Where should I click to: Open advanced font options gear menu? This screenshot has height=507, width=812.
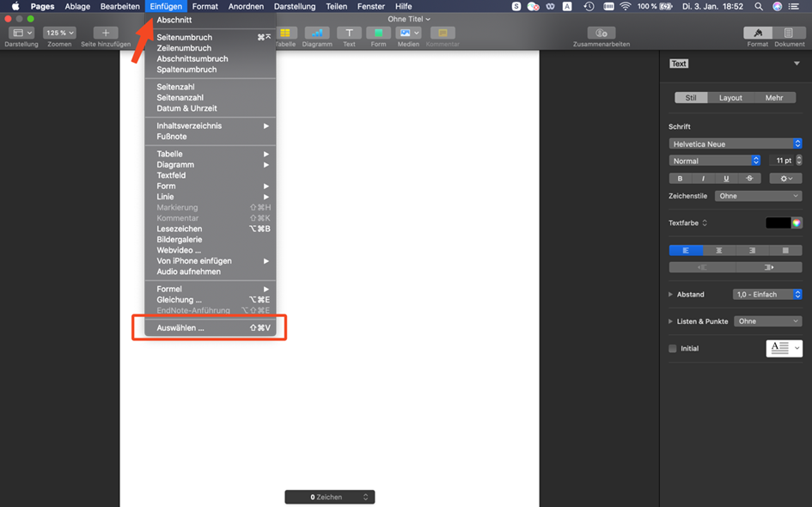(785, 178)
